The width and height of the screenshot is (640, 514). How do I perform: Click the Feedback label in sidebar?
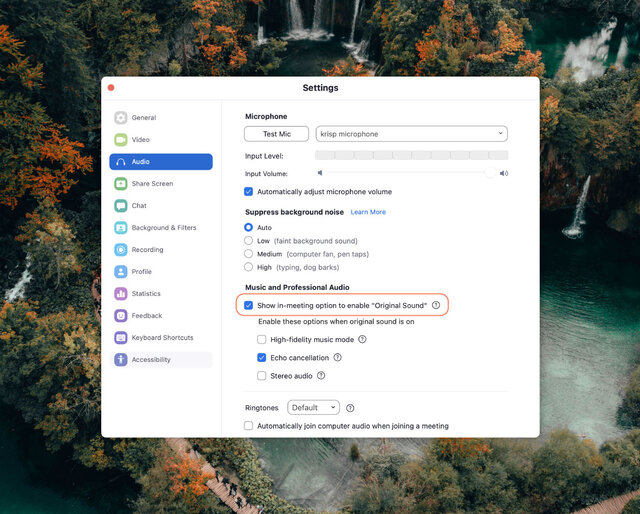[x=147, y=316]
